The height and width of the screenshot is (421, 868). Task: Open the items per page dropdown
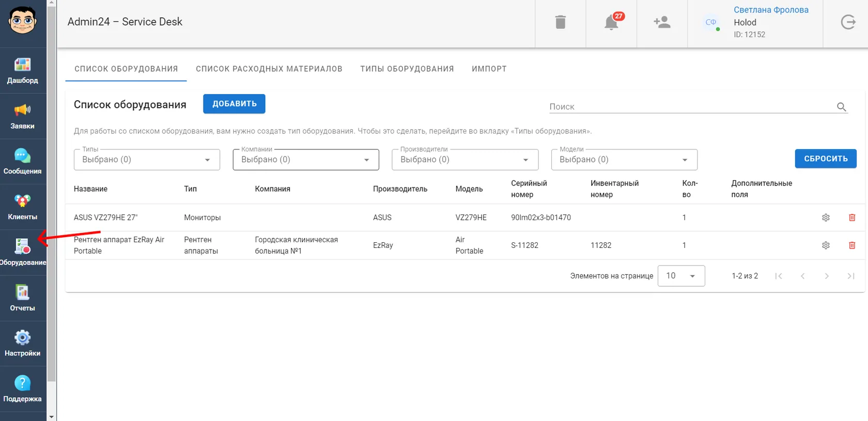click(681, 276)
